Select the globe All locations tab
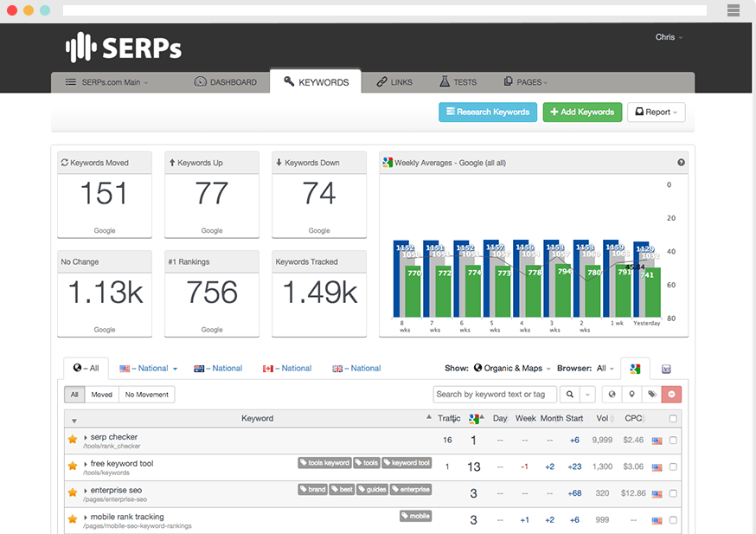 tap(86, 368)
